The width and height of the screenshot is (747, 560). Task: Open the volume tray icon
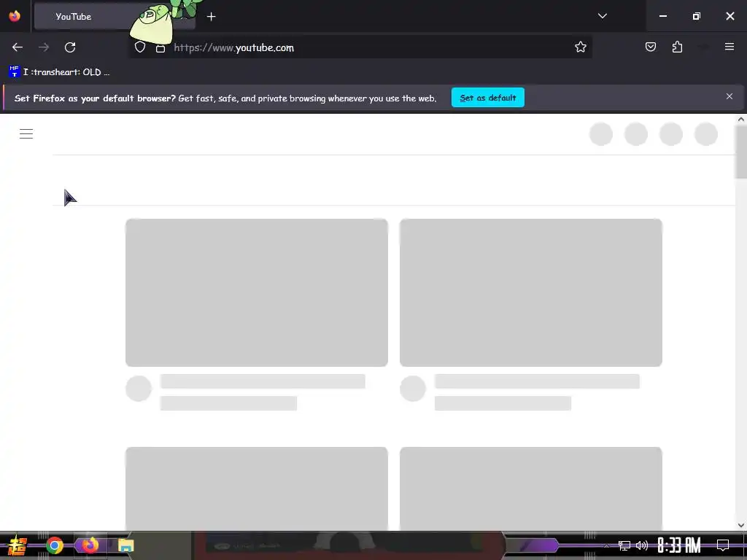(642, 545)
